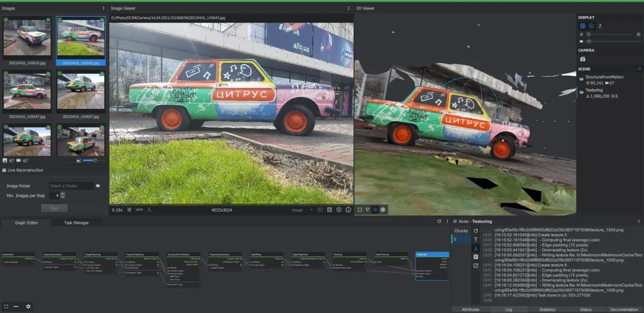Click the camera icon under CAMERA section
The height and width of the screenshot is (313, 644).
pyautogui.click(x=583, y=59)
